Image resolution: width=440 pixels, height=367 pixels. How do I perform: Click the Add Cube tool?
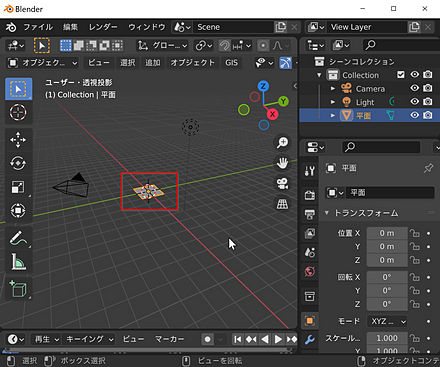tap(18, 289)
